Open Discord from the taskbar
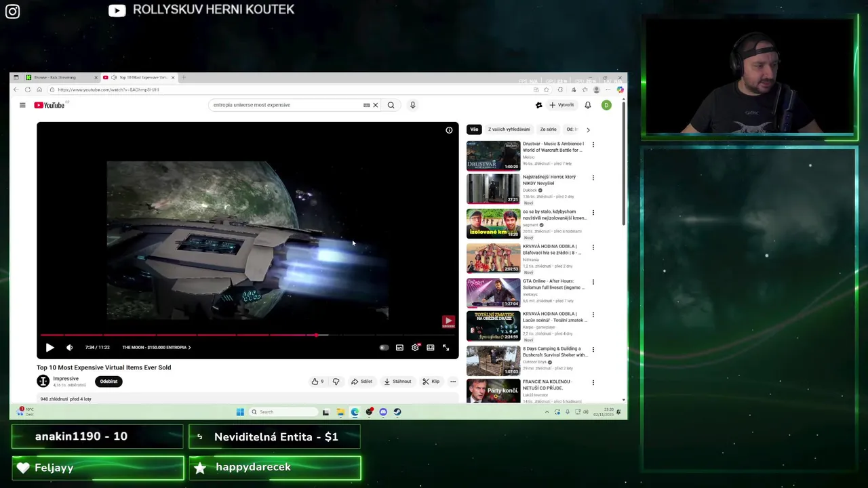 pos(383,411)
